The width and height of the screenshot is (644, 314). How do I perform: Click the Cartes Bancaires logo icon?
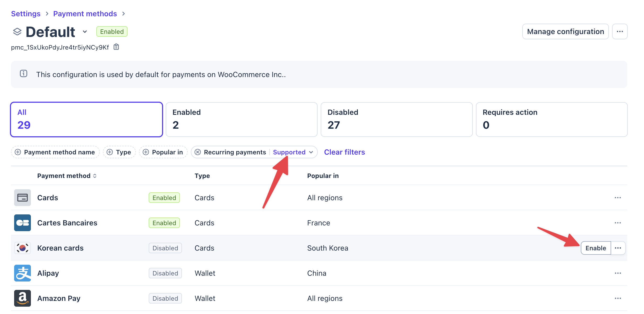click(x=23, y=223)
